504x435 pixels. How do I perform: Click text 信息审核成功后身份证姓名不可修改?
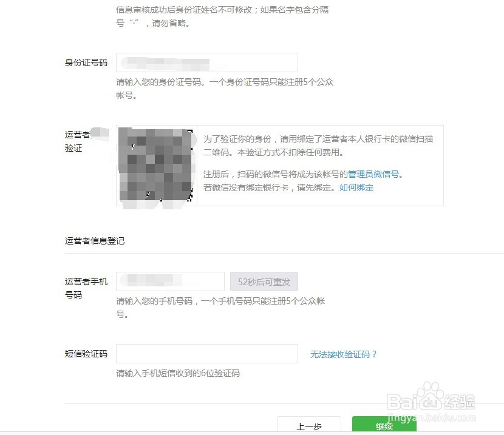click(184, 10)
